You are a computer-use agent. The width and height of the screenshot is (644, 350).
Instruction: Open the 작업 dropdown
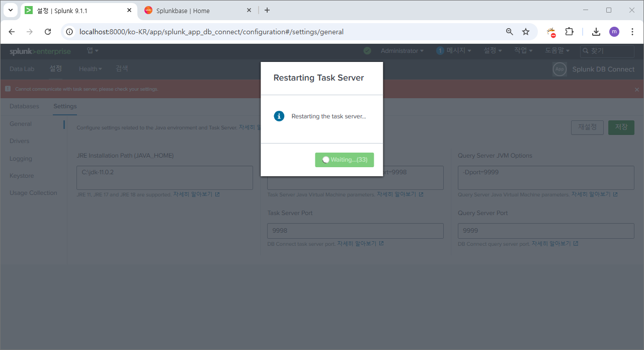[x=523, y=51]
